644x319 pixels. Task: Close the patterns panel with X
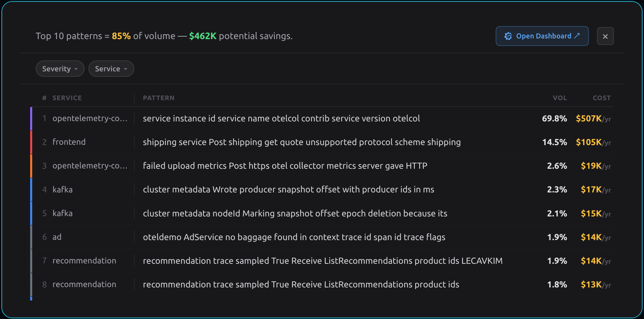pos(605,36)
